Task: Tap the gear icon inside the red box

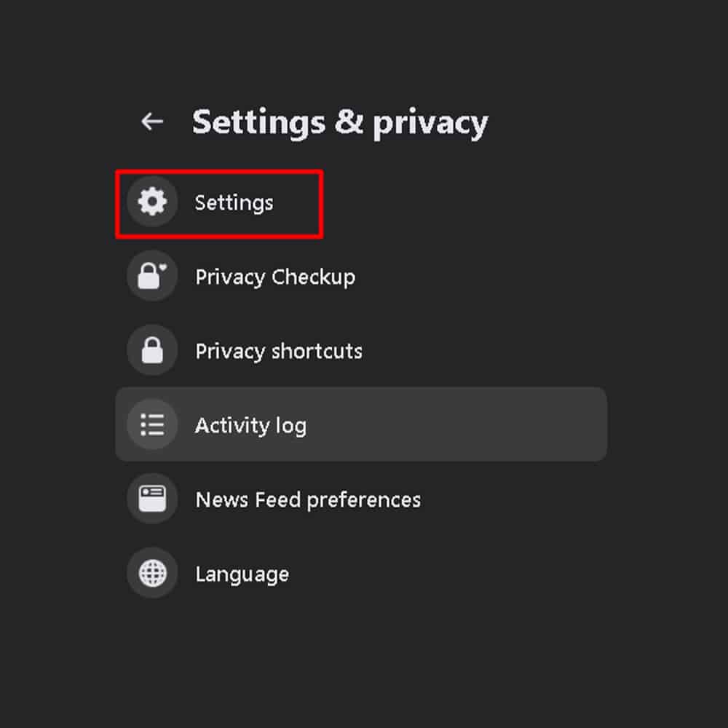Action: (x=151, y=202)
